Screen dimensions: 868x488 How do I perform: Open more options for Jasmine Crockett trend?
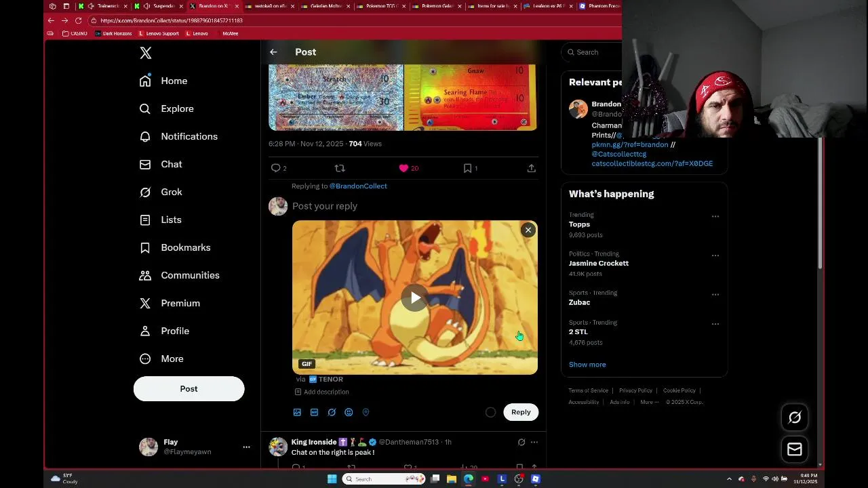pyautogui.click(x=715, y=256)
